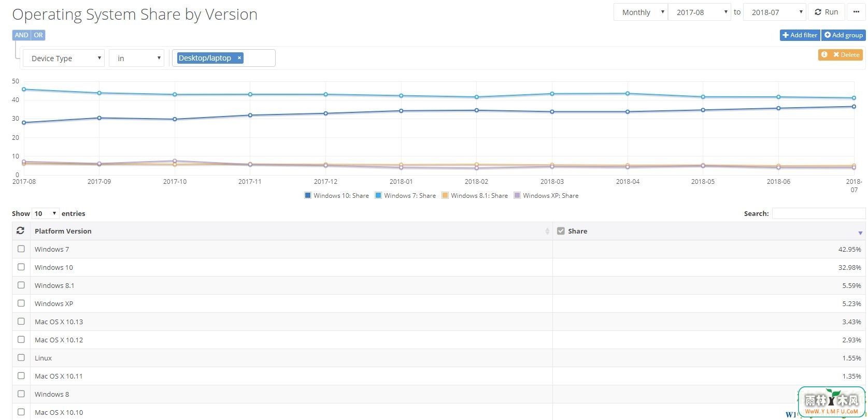Check the Windows XP row checkbox
This screenshot has width=868, height=420.
(21, 303)
